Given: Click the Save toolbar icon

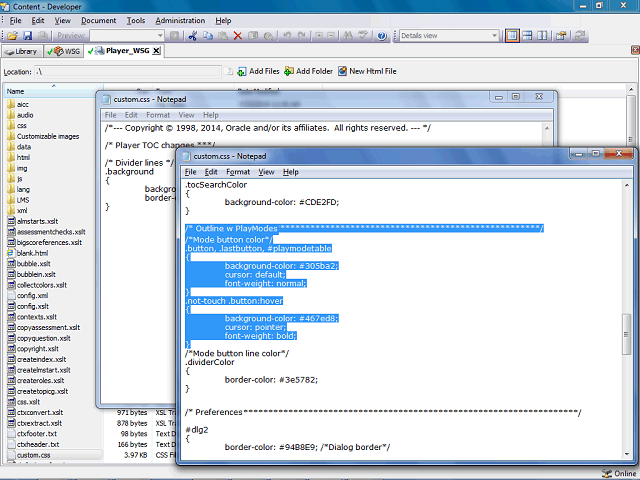Looking at the screenshot, I should 27,36.
